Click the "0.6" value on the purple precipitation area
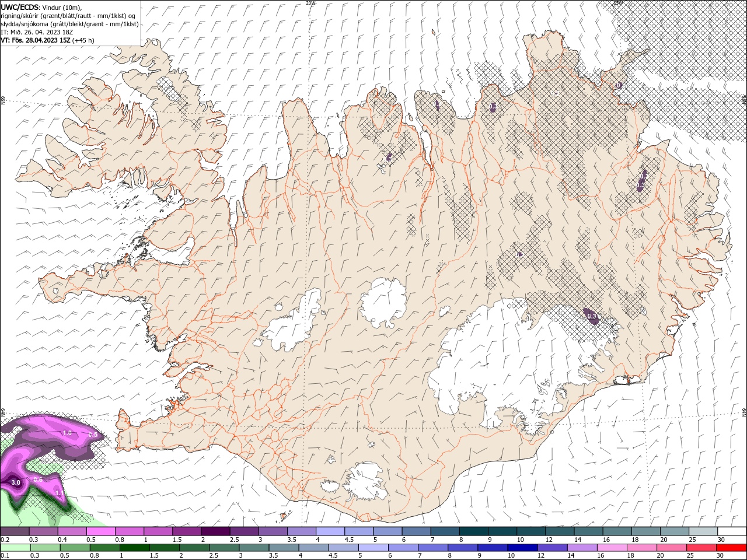The height and width of the screenshot is (560, 747). 38,479
